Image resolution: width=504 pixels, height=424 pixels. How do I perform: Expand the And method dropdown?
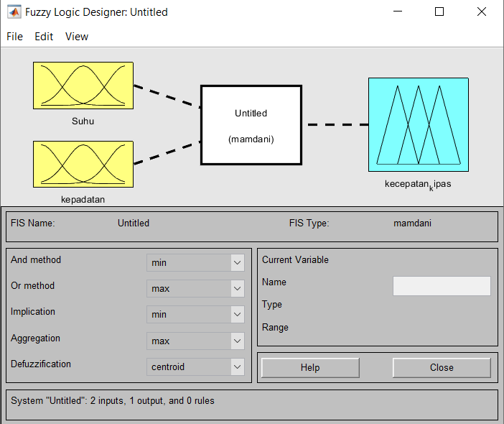point(195,262)
